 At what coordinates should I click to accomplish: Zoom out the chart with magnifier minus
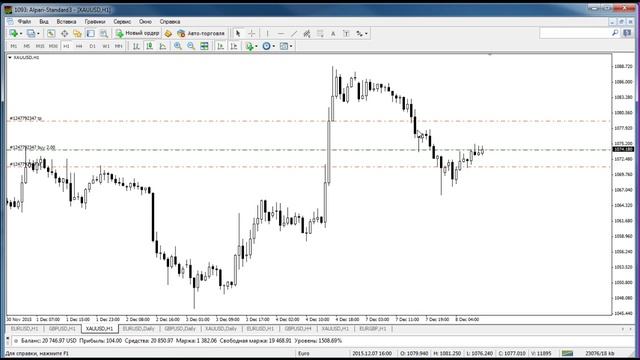[x=191, y=46]
